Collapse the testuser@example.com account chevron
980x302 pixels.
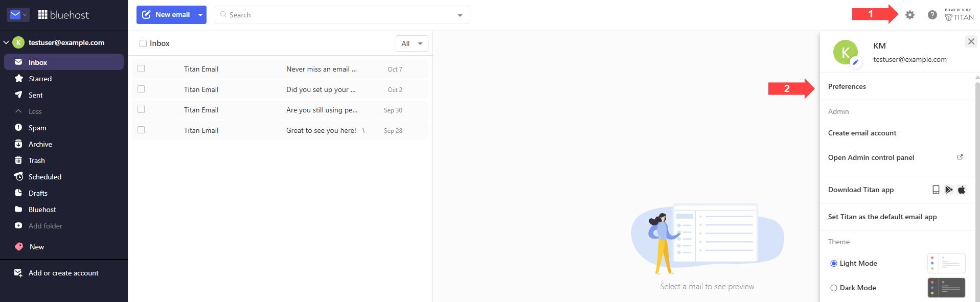(6, 42)
